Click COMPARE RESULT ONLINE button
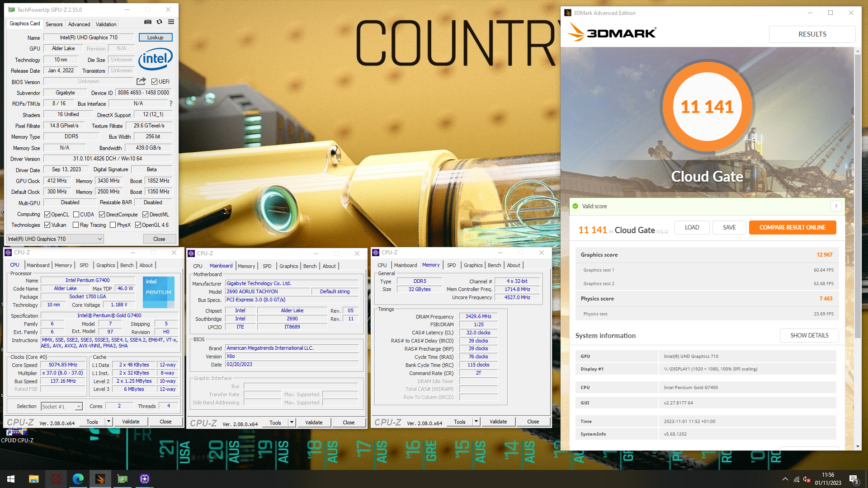 (x=792, y=227)
